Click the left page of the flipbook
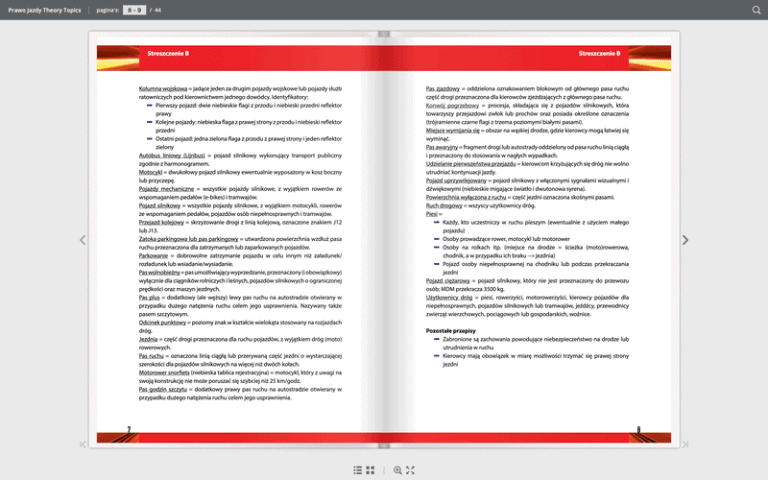The width and height of the screenshot is (768, 480). [238, 250]
